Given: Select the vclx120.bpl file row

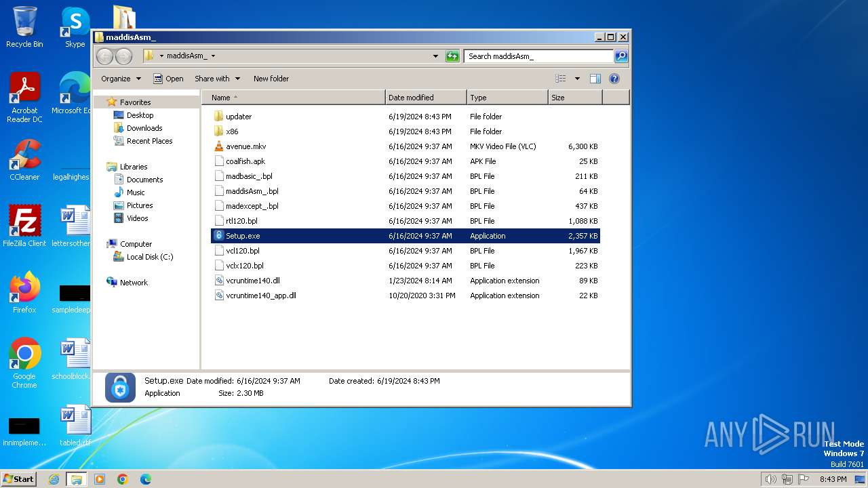Looking at the screenshot, I should point(406,266).
